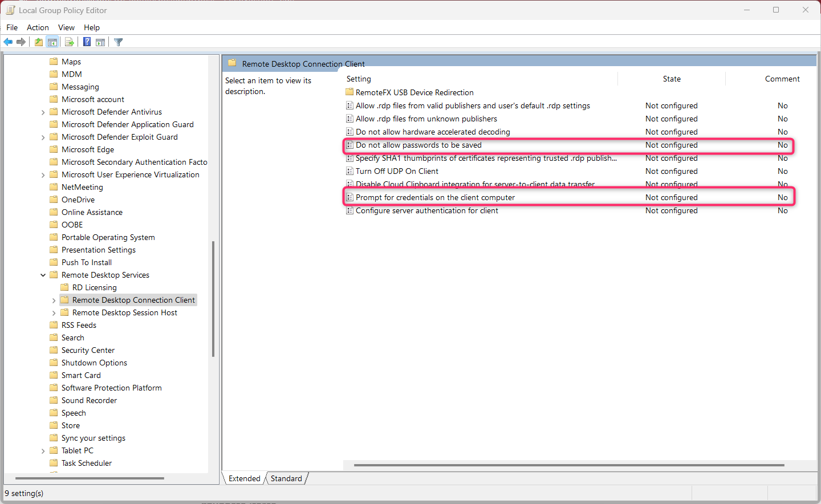Toggle the Show/Hide Console Tree icon

coord(52,42)
